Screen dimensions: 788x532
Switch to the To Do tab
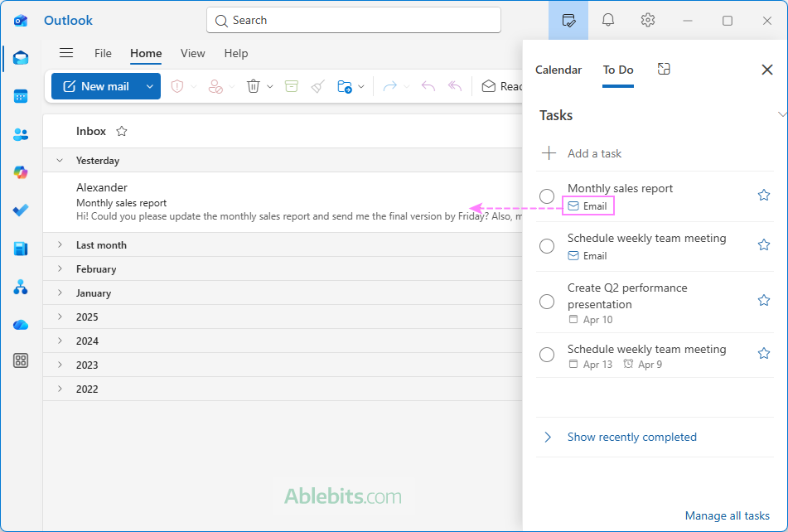[618, 70]
